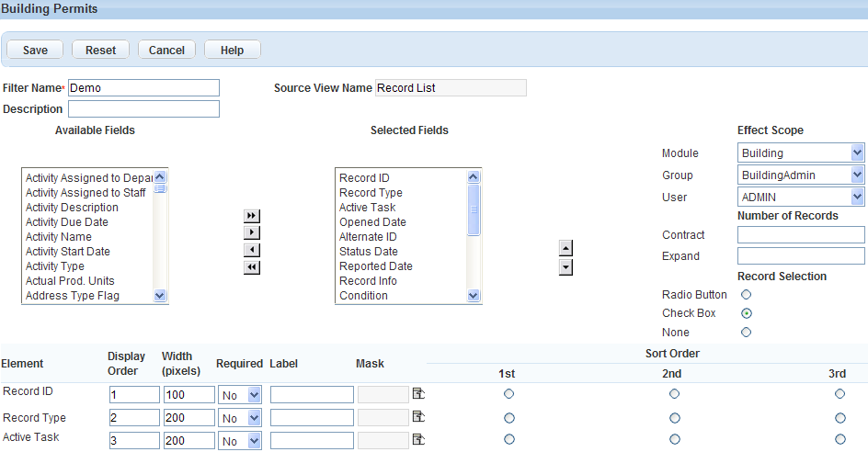The image size is (868, 452).
Task: Set Record ID as 1st sort order
Action: [x=508, y=393]
